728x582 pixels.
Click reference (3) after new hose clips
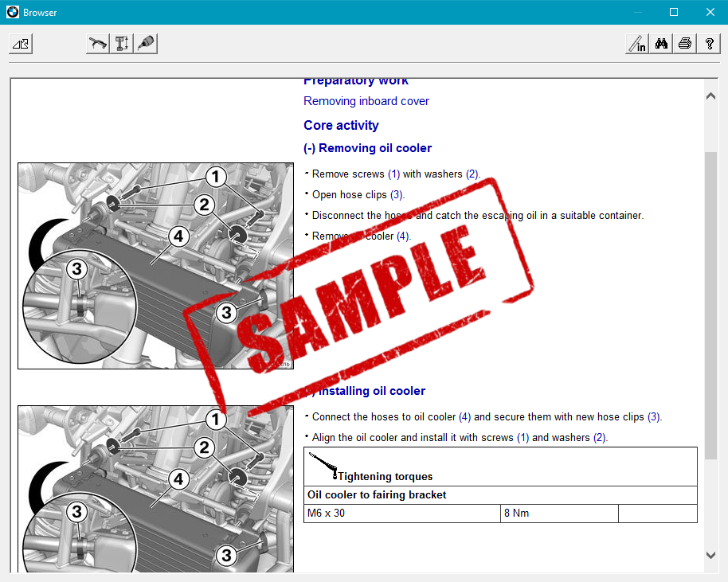(x=654, y=416)
